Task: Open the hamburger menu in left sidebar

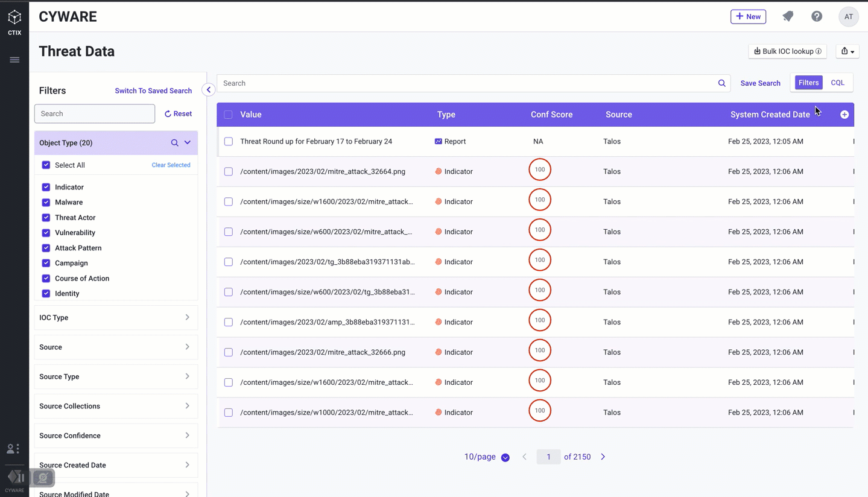Action: [x=14, y=60]
